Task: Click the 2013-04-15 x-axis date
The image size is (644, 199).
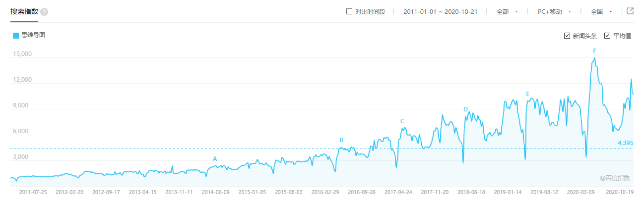Action: coord(142,192)
